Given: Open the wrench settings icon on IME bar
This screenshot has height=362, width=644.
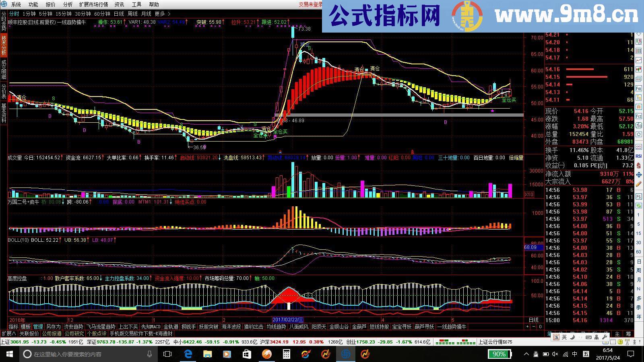Looking at the screenshot, I should (x=605, y=337).
